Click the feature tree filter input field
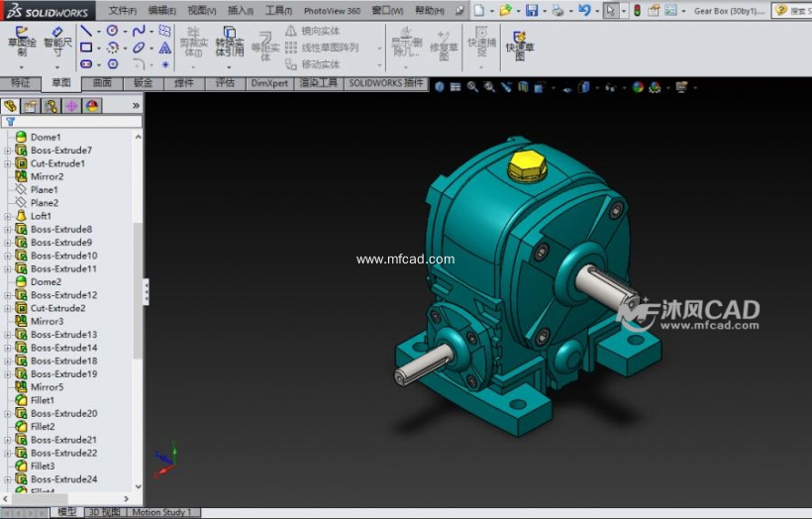This screenshot has width=812, height=519. (77, 122)
